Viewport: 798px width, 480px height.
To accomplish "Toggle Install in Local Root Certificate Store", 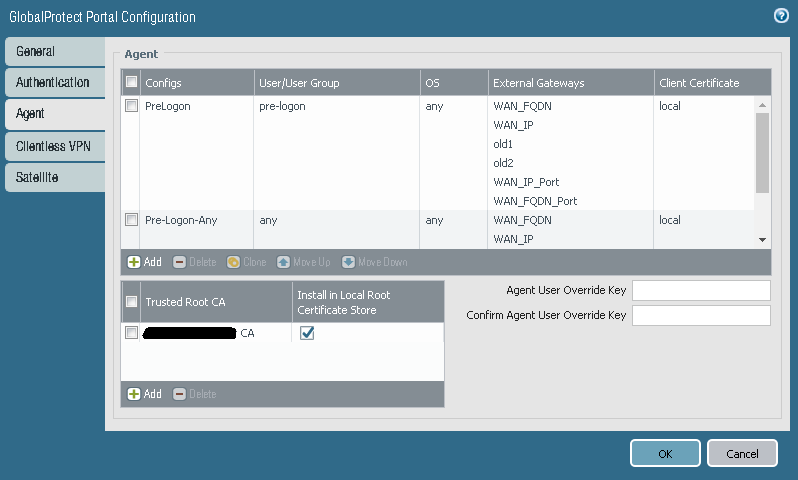I will tap(308, 333).
